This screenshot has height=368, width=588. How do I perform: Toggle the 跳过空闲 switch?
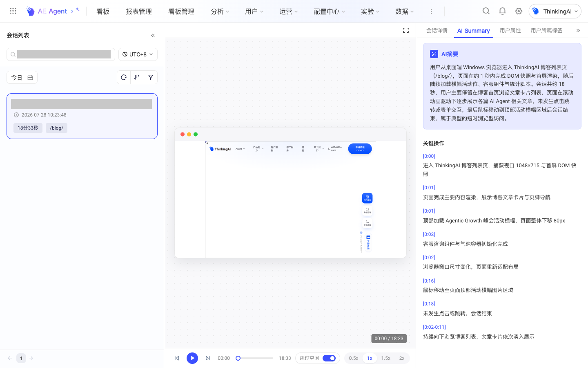click(329, 358)
